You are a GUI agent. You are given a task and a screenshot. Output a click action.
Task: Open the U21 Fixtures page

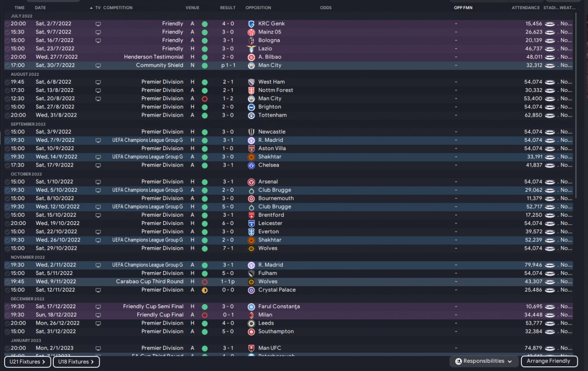pos(28,362)
